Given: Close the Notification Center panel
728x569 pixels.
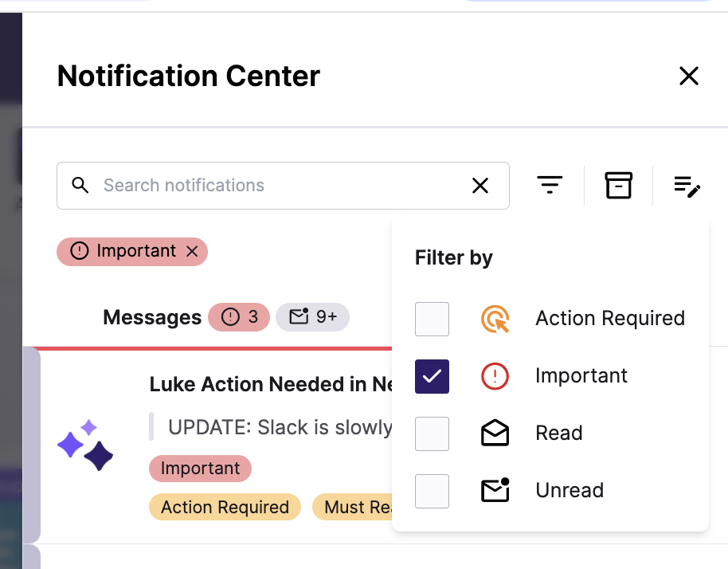Looking at the screenshot, I should [x=688, y=76].
